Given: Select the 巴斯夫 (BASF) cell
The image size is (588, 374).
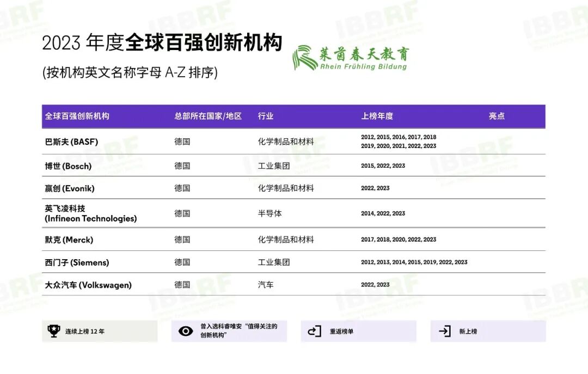Looking at the screenshot, I should click(72, 142).
